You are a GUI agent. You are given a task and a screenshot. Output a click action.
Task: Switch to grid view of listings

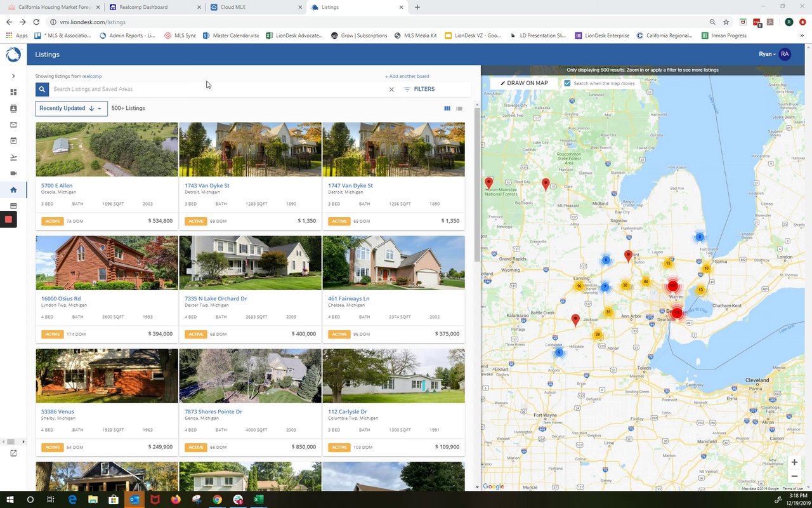[x=447, y=109]
